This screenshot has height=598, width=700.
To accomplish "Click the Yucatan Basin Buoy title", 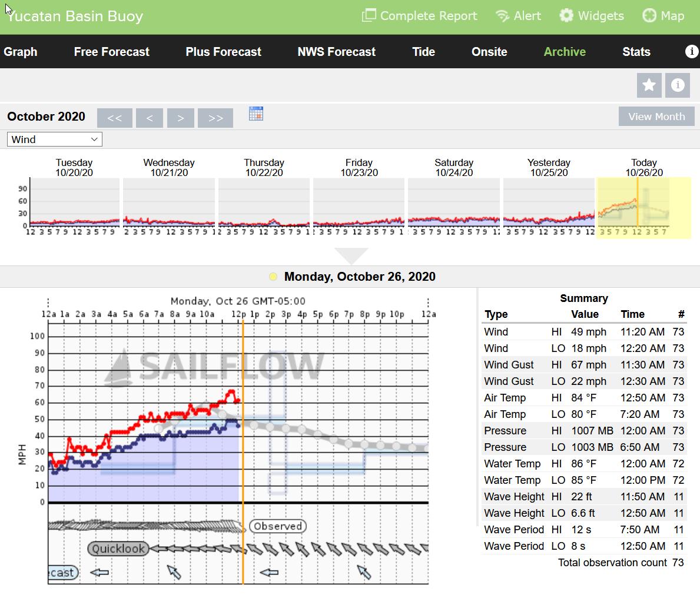I will point(75,16).
